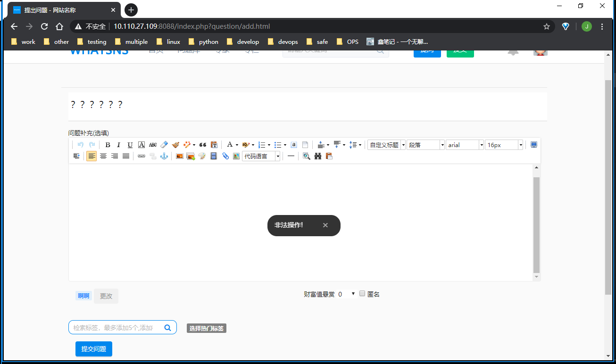Click the insert hyperlink chain icon
Image resolution: width=616 pixels, height=364 pixels.
pyautogui.click(x=142, y=156)
